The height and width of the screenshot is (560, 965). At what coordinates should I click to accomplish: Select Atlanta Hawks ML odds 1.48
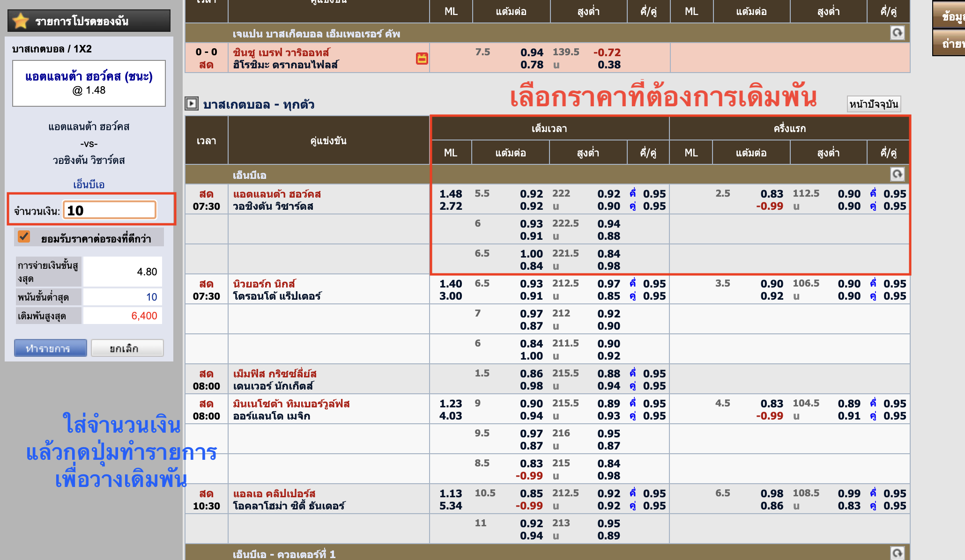point(450,194)
